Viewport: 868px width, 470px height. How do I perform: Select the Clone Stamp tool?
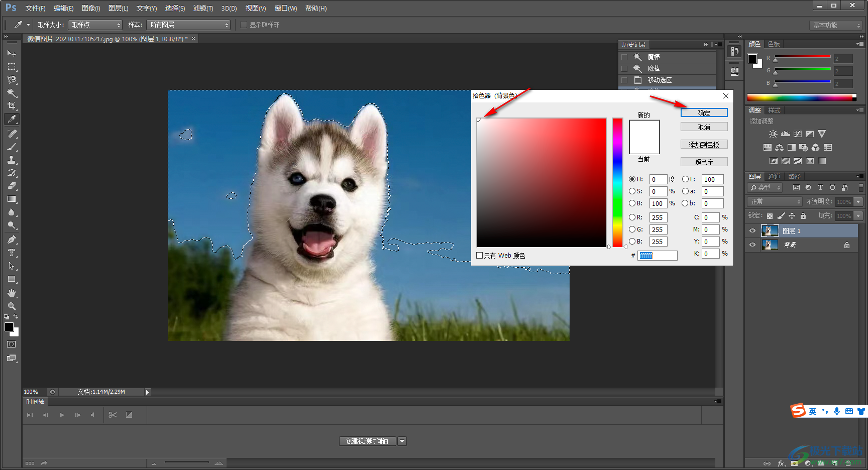(x=12, y=160)
